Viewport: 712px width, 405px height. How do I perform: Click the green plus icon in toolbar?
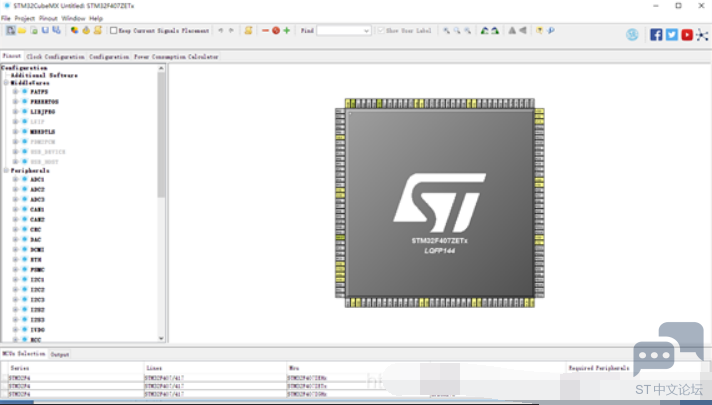[287, 30]
